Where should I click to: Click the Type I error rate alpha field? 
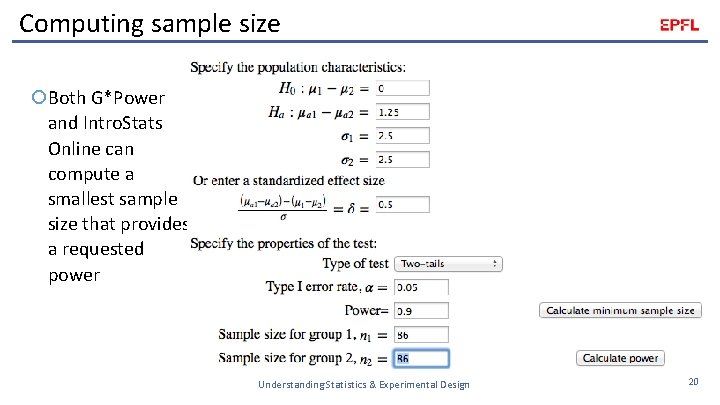(420, 287)
